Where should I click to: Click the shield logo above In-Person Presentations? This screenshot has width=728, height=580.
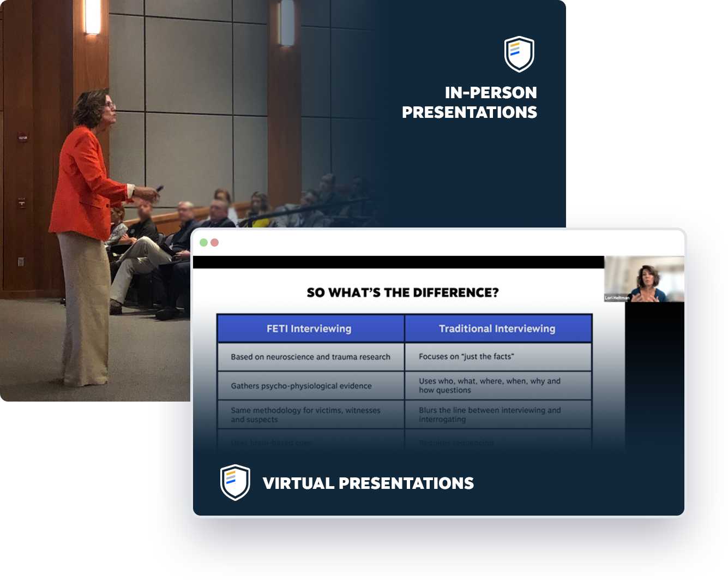pyautogui.click(x=519, y=54)
